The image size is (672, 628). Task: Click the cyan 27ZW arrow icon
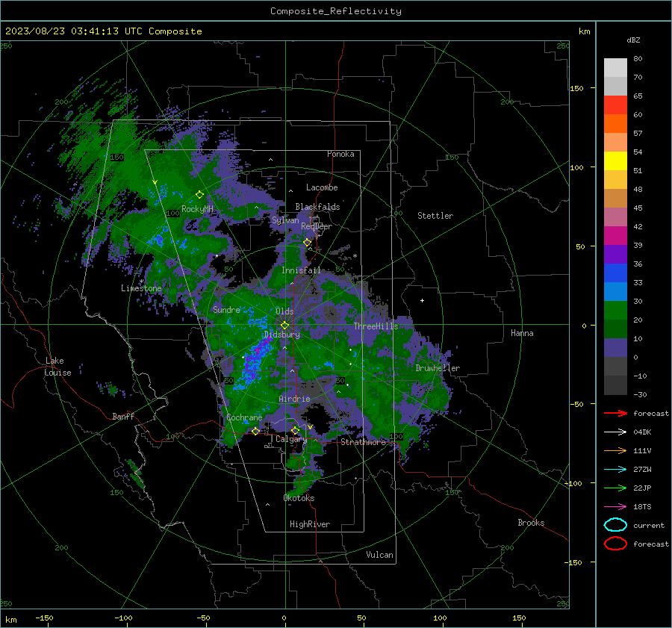615,469
